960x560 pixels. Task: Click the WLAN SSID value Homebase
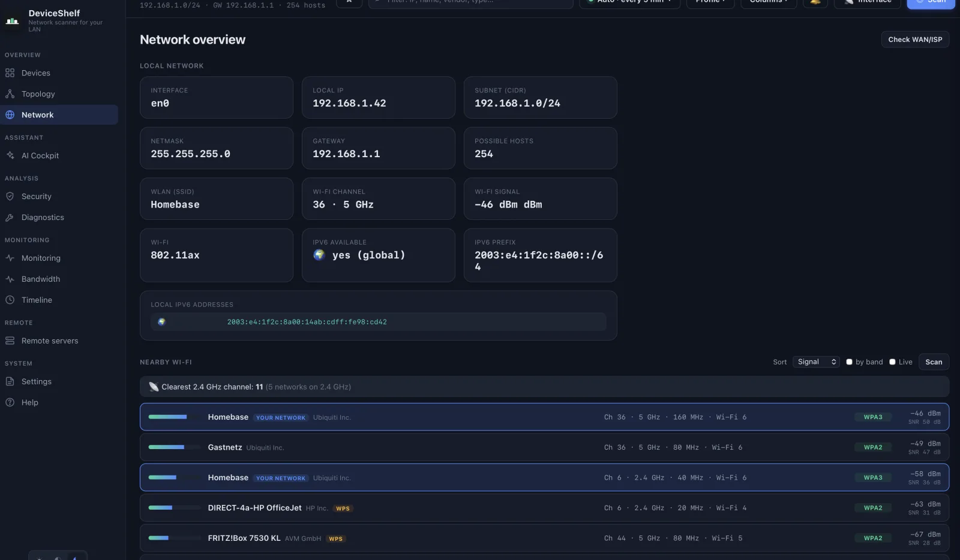point(175,205)
